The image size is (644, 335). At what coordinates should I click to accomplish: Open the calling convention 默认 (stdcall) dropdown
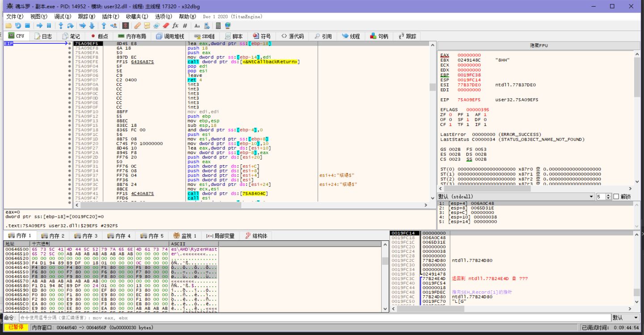tap(513, 197)
